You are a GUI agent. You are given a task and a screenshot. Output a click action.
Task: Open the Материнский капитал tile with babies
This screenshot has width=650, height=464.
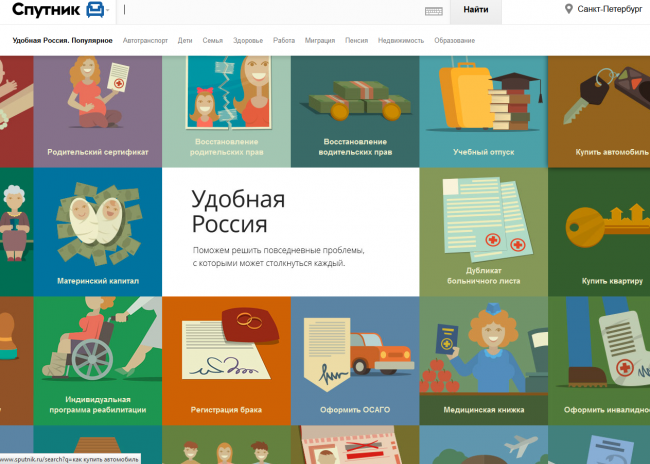coord(98,232)
